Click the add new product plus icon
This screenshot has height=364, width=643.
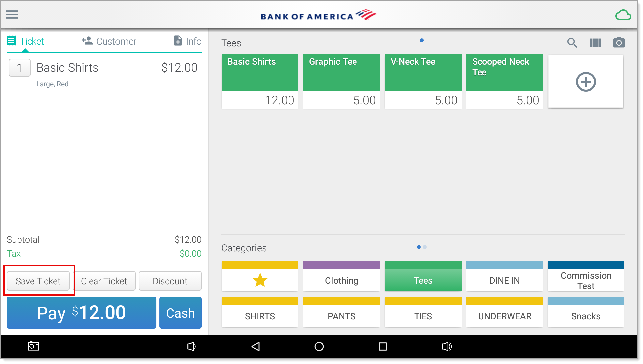coord(585,81)
